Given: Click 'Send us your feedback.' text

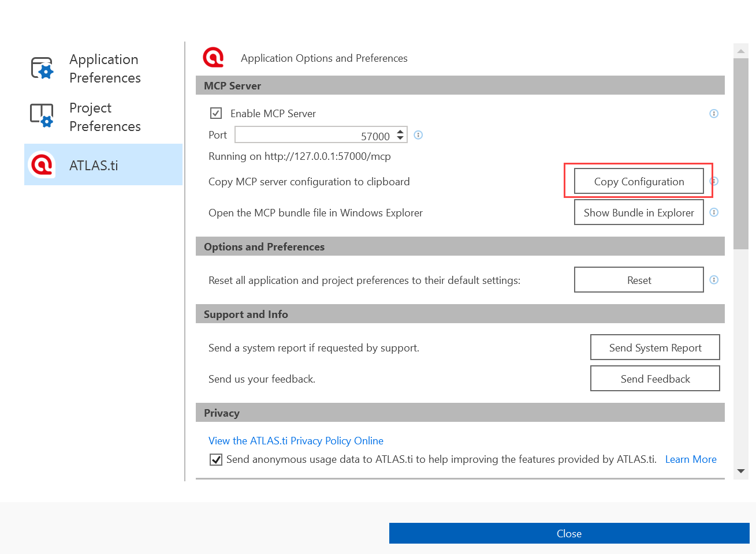Looking at the screenshot, I should pos(262,379).
